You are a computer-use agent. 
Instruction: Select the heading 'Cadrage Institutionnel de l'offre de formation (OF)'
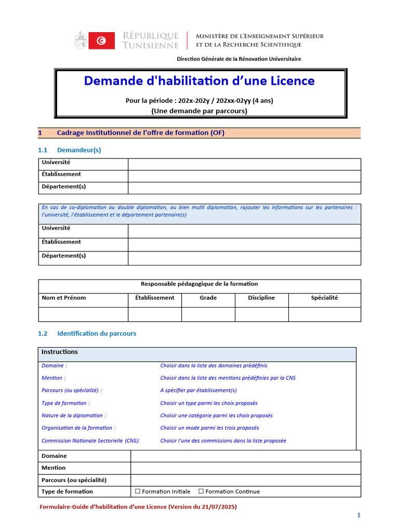pos(140,132)
